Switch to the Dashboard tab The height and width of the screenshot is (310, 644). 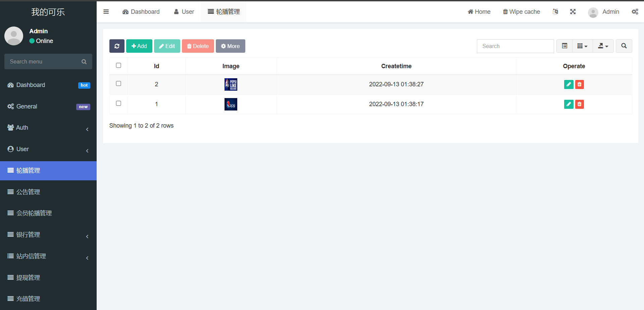coord(141,12)
